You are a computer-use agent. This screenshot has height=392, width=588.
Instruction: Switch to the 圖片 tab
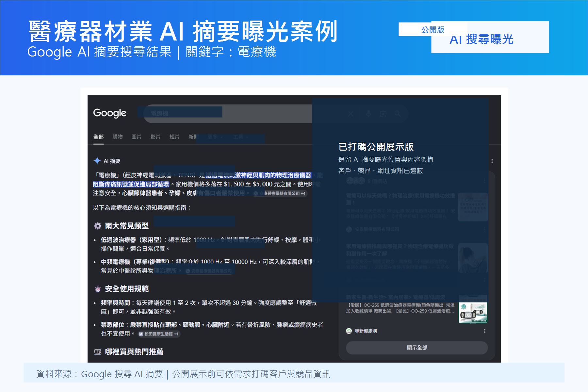[x=136, y=137]
